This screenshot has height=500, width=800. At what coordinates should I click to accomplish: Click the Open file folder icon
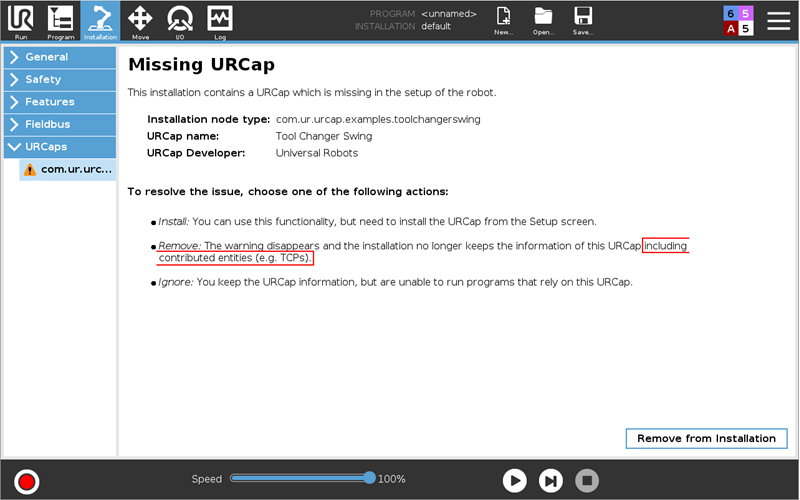[543, 20]
